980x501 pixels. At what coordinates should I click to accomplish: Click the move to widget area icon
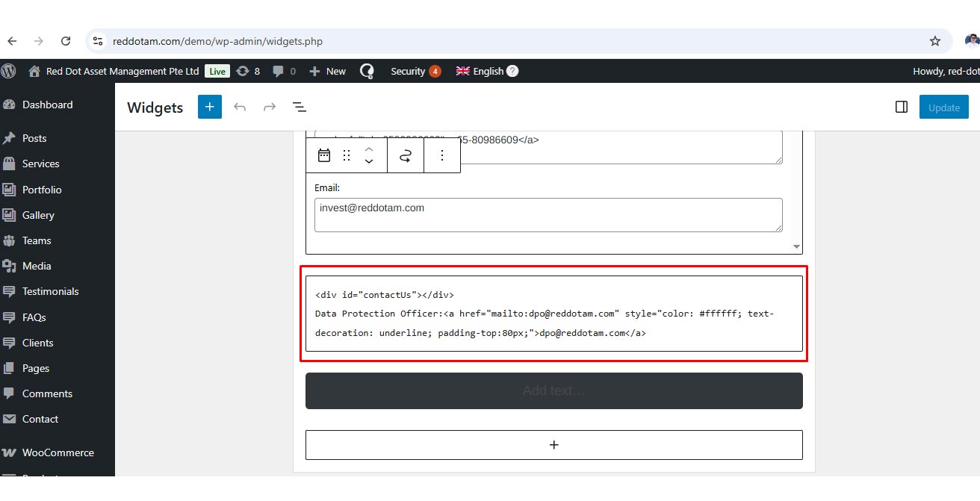pyautogui.click(x=406, y=155)
